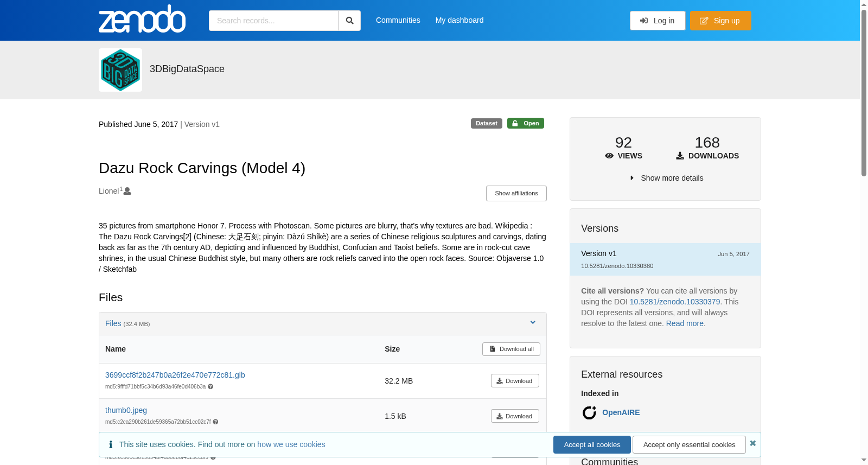Download the .glb file

pyautogui.click(x=515, y=381)
